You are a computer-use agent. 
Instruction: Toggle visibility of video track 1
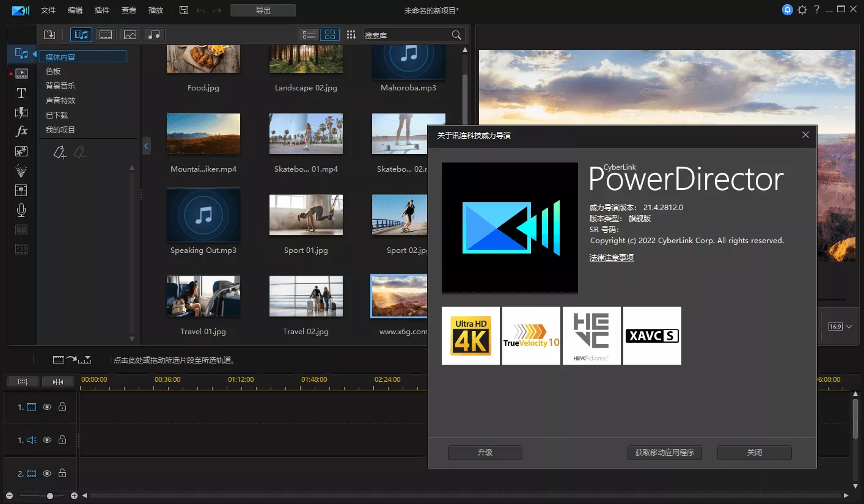pos(46,406)
